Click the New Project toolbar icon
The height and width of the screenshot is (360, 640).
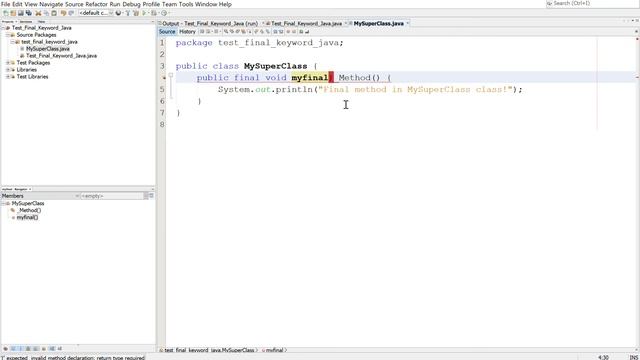pos(13,13)
